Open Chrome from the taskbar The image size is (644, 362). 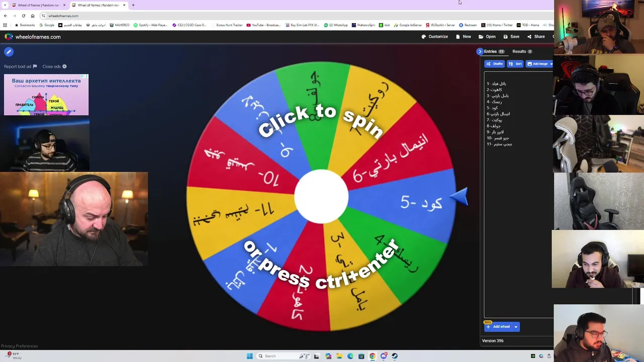click(x=372, y=356)
